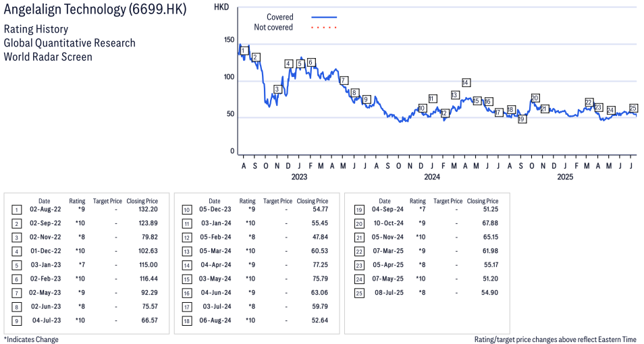Click the 2024 year label under the chart
Image resolution: width=644 pixels, height=344 pixels.
[x=431, y=177]
